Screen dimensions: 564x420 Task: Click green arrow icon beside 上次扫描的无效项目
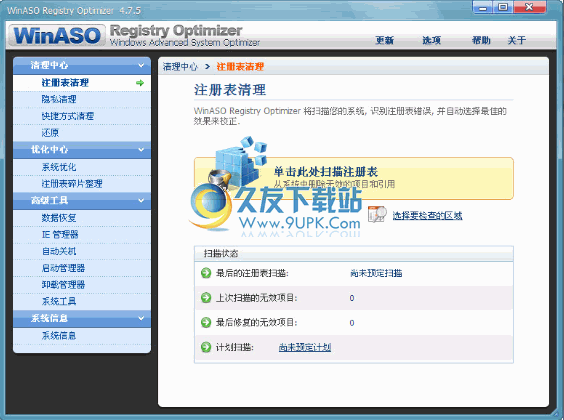pyautogui.click(x=206, y=297)
